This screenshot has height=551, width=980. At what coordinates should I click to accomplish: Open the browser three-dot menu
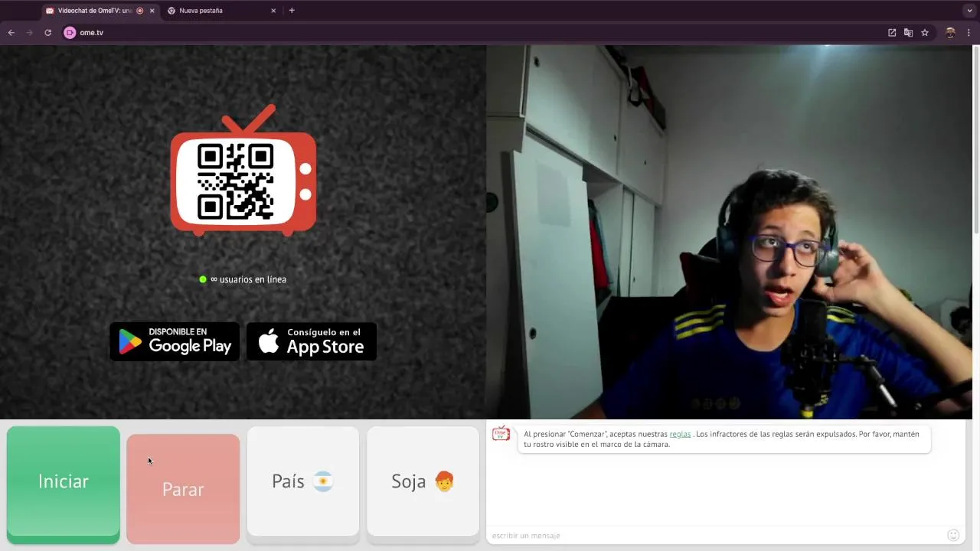(x=969, y=33)
